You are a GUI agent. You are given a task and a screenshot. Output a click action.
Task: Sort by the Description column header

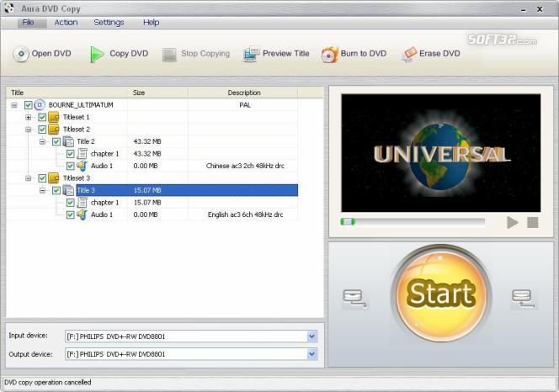(244, 93)
